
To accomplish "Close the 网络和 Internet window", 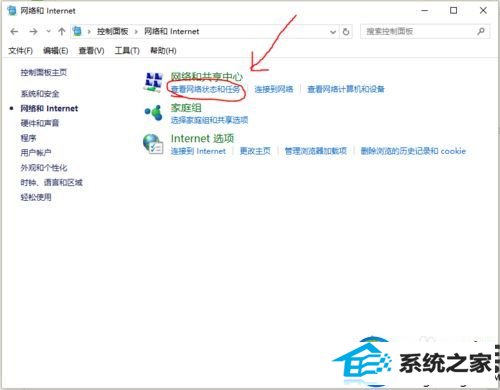I will pos(483,11).
